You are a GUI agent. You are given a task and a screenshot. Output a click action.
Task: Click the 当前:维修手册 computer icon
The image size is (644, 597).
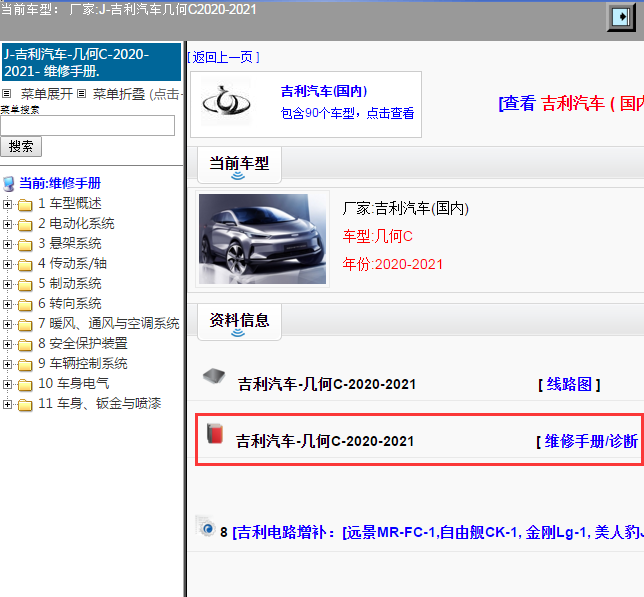tap(9, 184)
